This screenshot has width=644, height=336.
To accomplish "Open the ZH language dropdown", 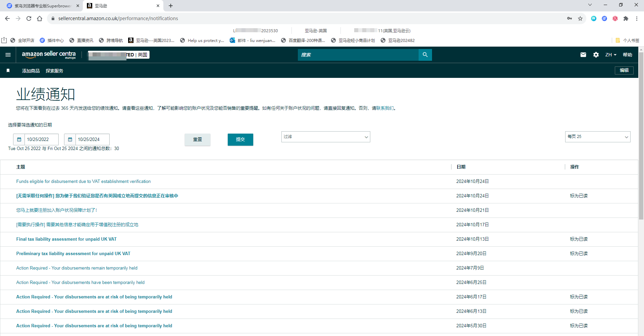I will tap(611, 55).
